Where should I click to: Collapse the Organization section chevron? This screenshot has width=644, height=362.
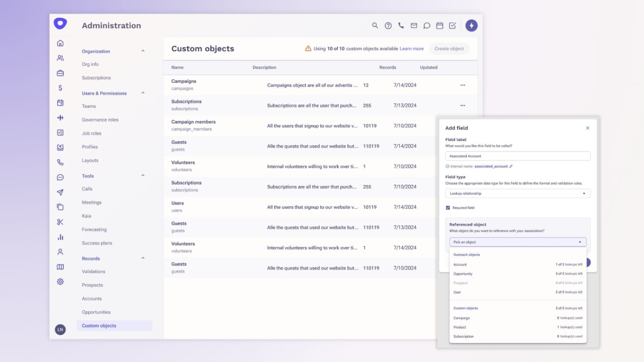click(x=143, y=51)
